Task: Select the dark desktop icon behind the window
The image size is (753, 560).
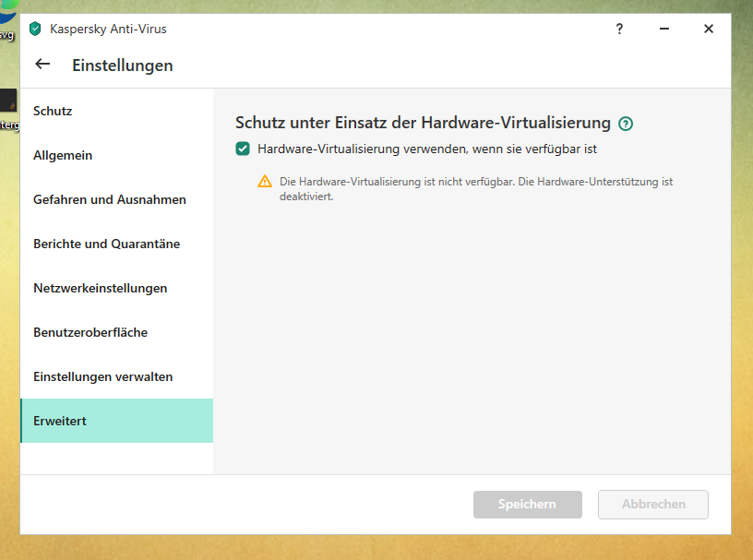Action: tap(8, 100)
